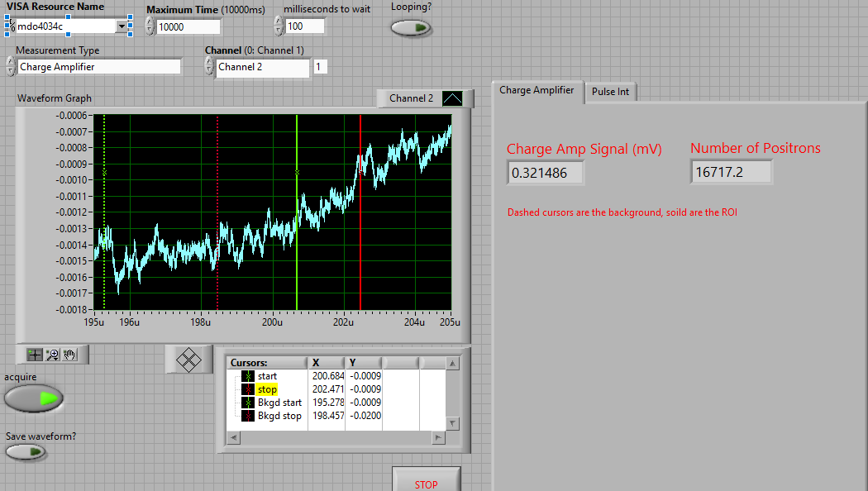Open the Channel selector showing Channel 2
Viewport: 868px width, 491px height.
(262, 68)
